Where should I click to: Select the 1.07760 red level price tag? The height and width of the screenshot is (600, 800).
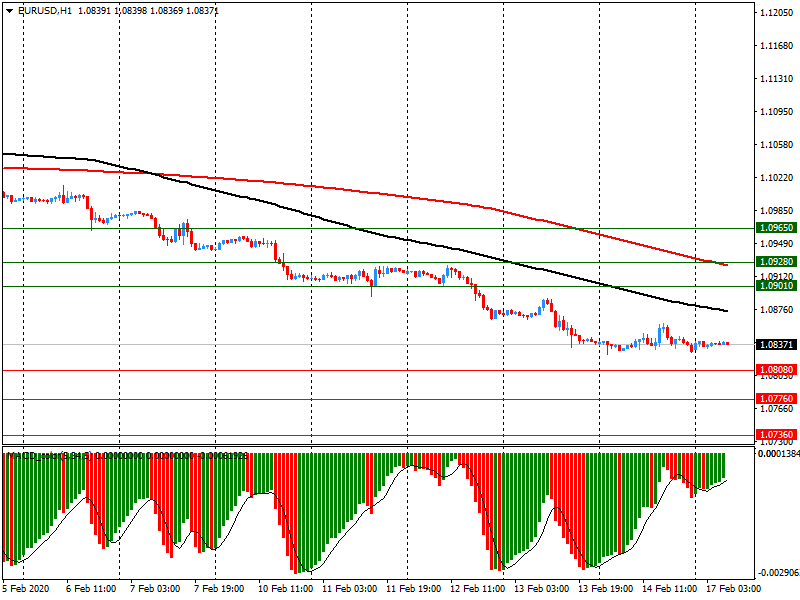point(776,399)
